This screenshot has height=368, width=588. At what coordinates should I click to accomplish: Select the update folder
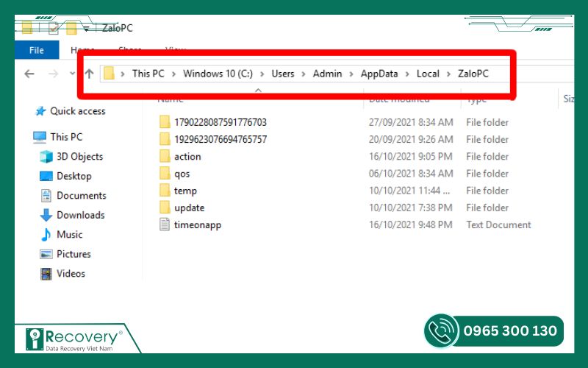click(x=190, y=208)
